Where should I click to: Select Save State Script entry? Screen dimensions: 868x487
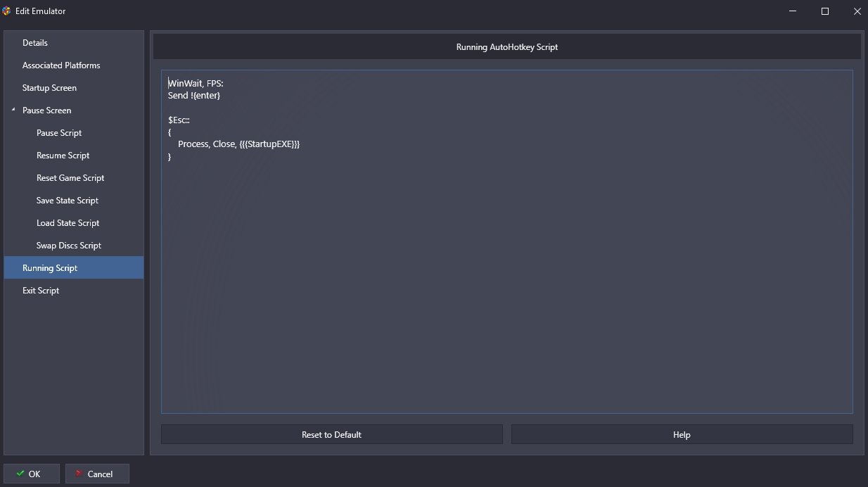[x=73, y=201]
